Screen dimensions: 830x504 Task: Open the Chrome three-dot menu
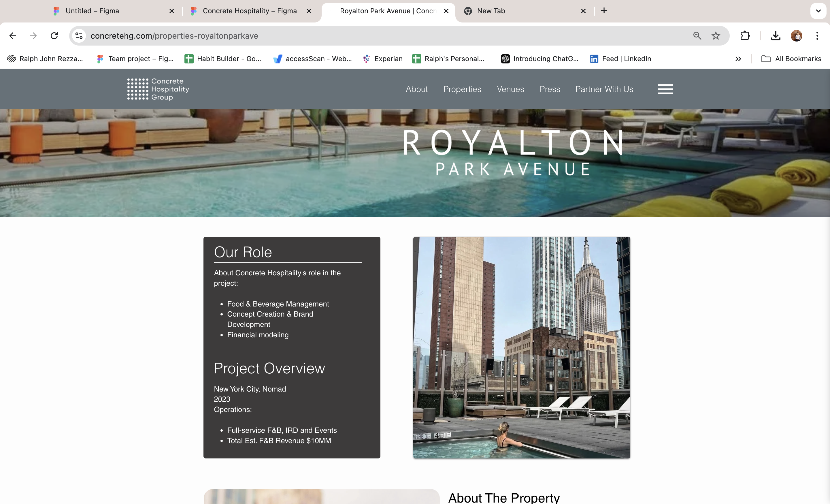coord(817,36)
